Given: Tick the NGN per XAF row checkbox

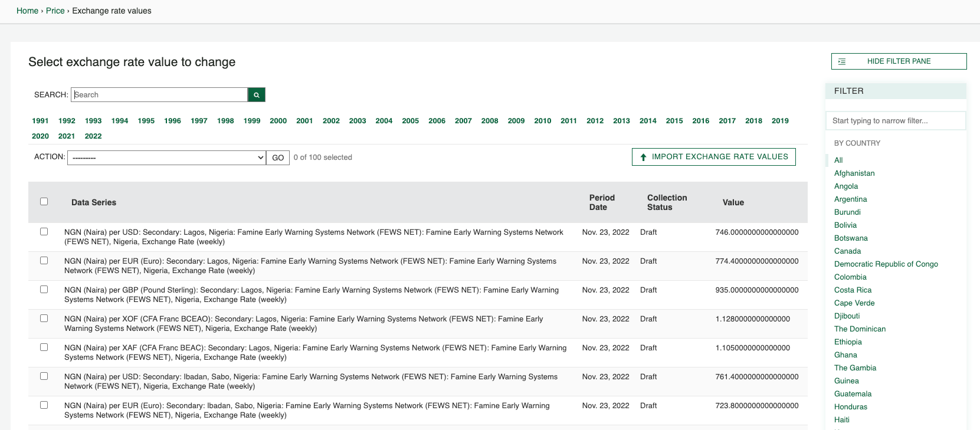Looking at the screenshot, I should click(x=44, y=347).
